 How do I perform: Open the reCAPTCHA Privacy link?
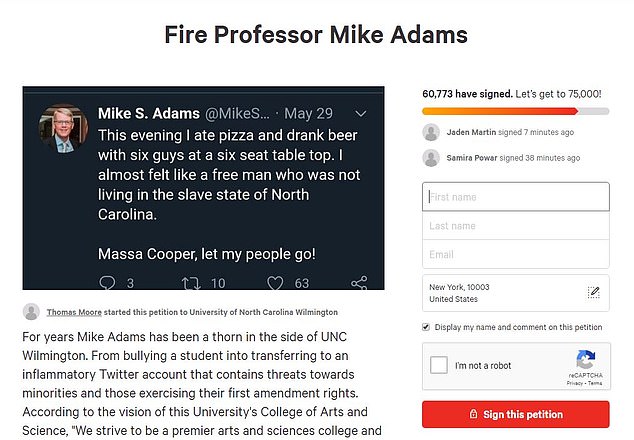click(x=575, y=383)
